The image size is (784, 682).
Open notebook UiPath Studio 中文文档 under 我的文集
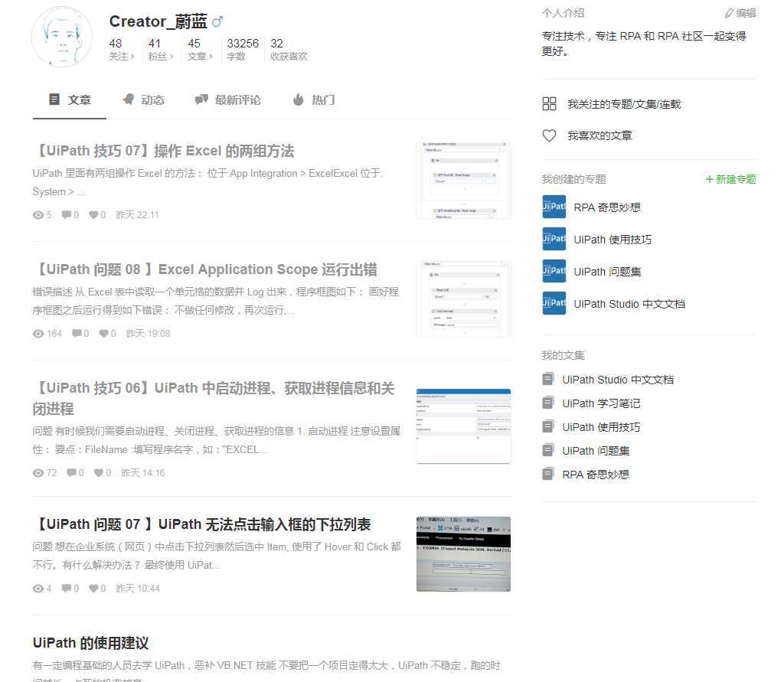618,380
